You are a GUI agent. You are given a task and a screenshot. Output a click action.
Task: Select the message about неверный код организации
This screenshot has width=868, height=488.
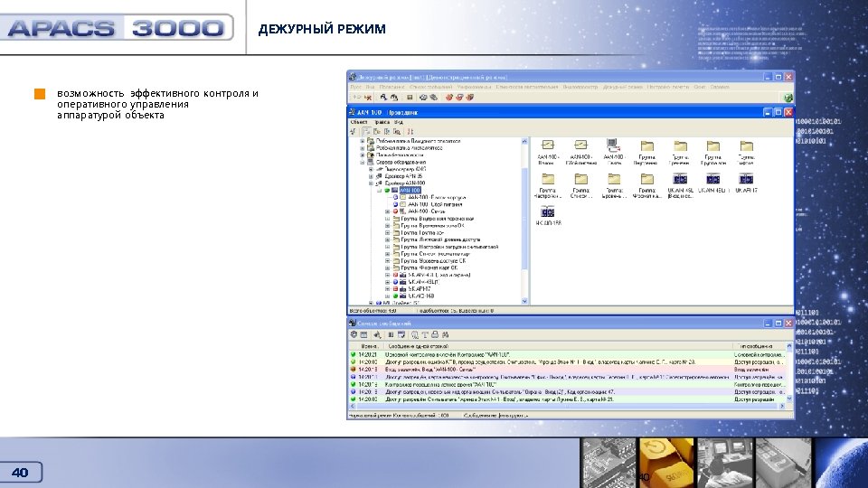click(568, 391)
